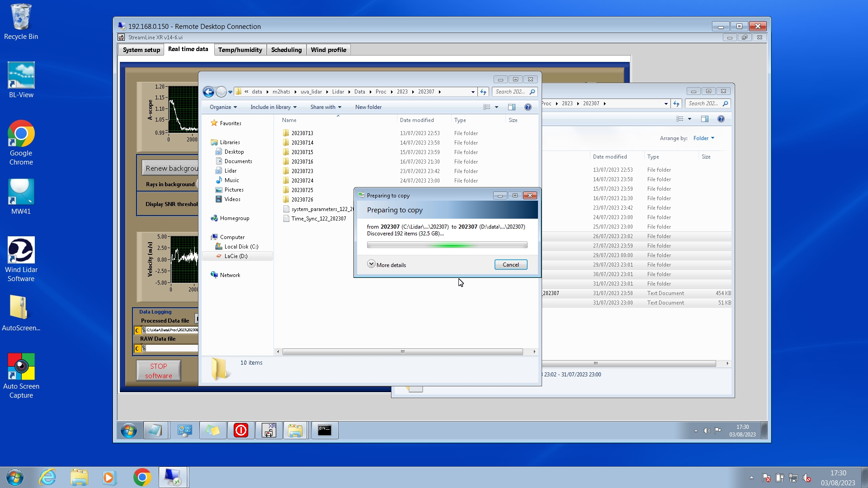The width and height of the screenshot is (868, 488).
Task: Open command prompt icon in remote taskbar
Action: coord(324,431)
